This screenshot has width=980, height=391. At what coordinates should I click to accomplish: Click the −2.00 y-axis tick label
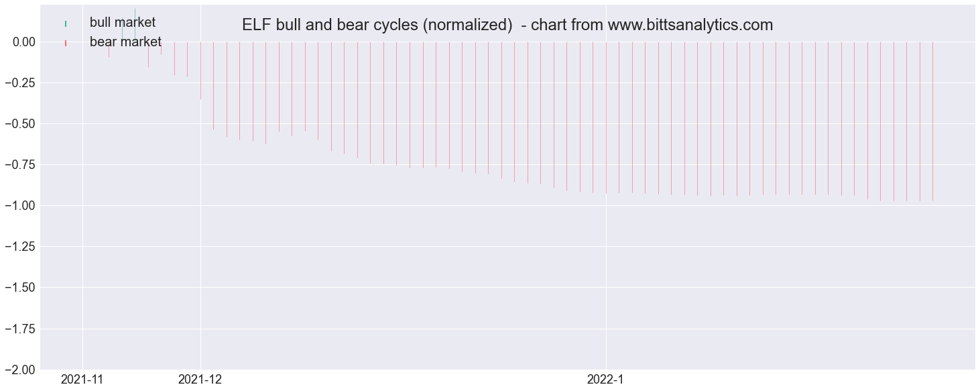coord(19,370)
